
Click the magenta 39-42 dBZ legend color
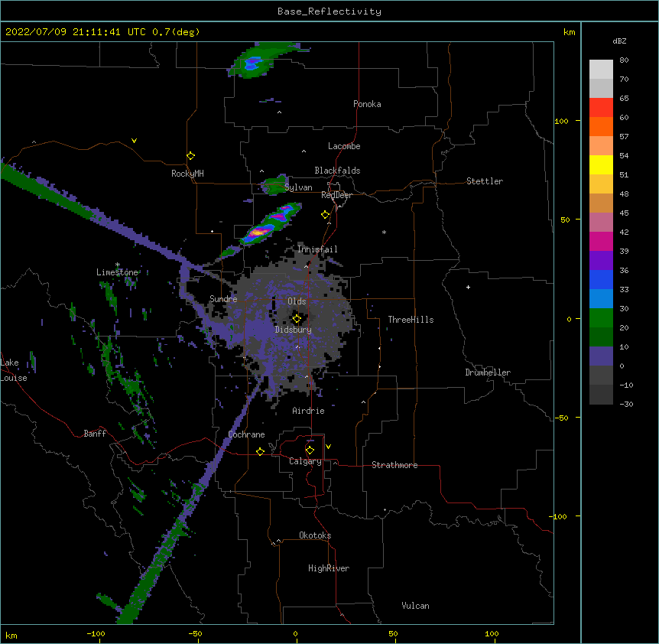click(601, 241)
